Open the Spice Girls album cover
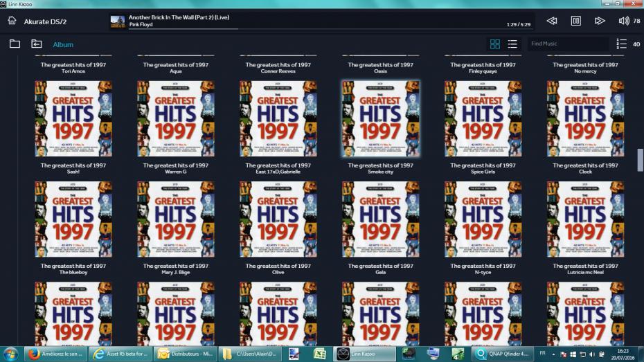Image resolution: width=644 pixels, height=362 pixels. [483, 209]
